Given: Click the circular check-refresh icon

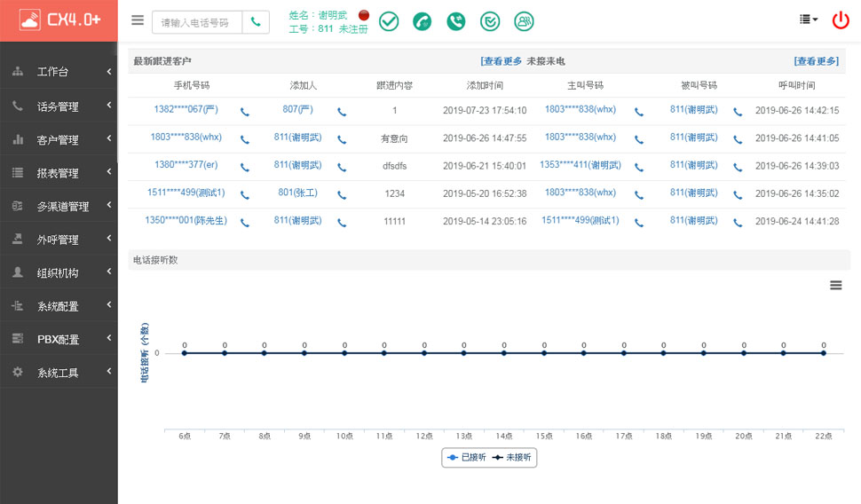Looking at the screenshot, I should (490, 21).
